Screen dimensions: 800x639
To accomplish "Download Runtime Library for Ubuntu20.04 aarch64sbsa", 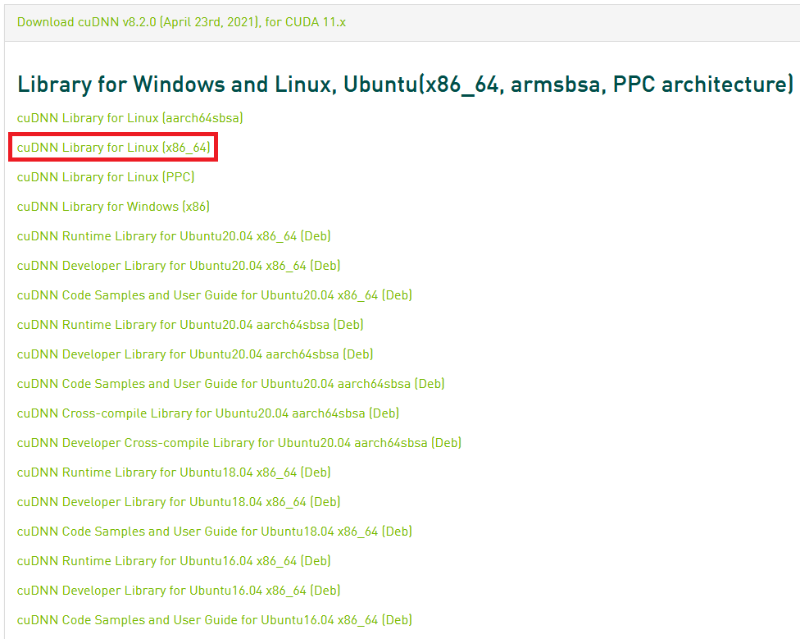I will coord(190,325).
